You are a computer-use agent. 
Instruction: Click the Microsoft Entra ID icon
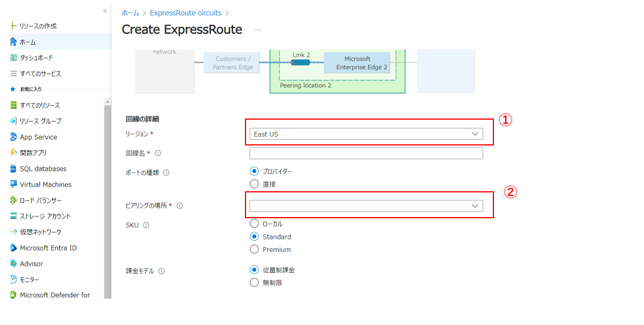pyautogui.click(x=13, y=248)
